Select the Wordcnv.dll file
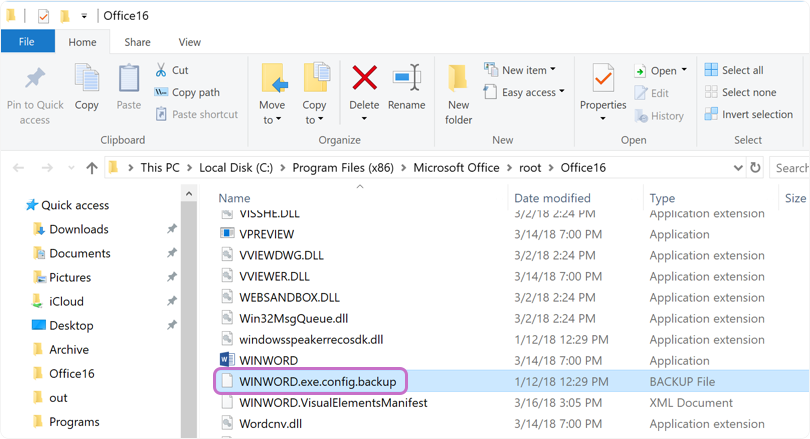 [x=271, y=424]
